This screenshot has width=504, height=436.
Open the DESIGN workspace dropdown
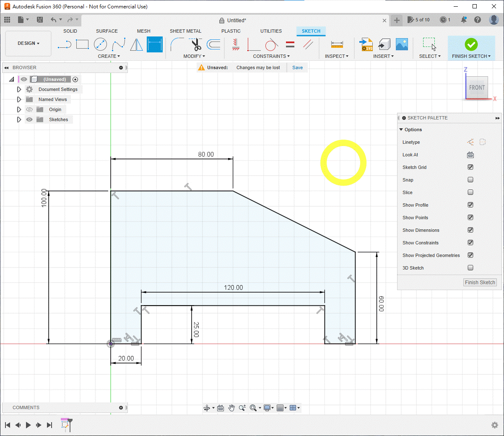28,44
